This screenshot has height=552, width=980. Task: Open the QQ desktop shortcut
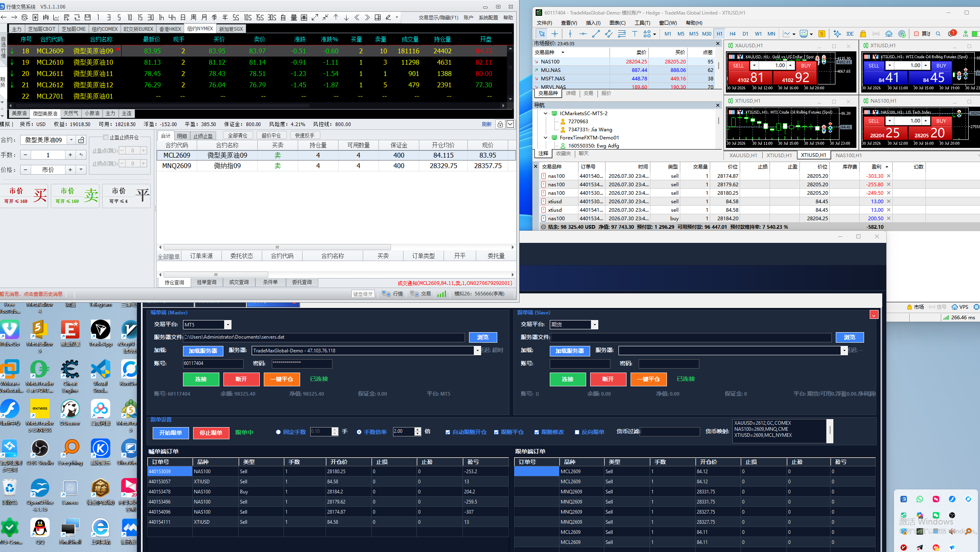(x=40, y=531)
